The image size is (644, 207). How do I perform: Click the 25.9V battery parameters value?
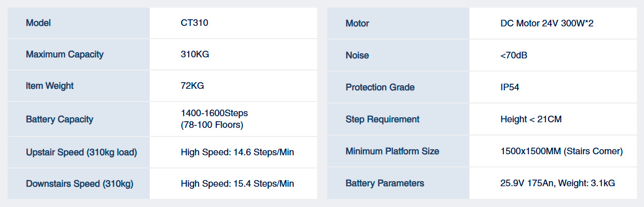tap(557, 183)
